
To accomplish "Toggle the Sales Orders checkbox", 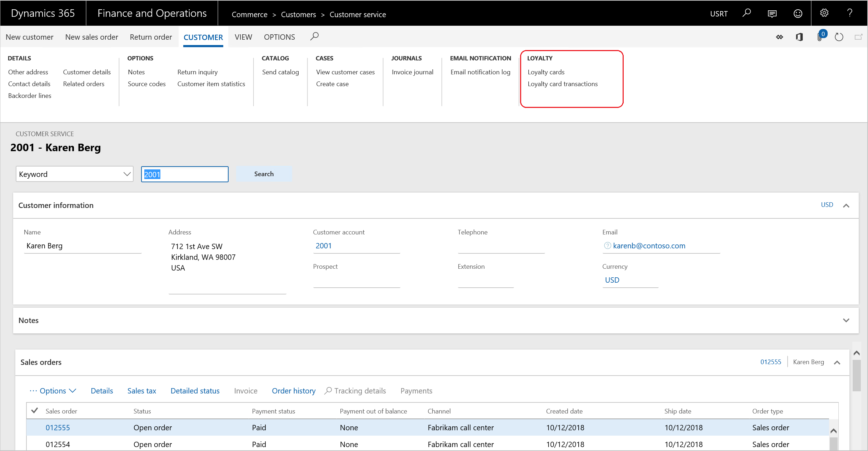I will (x=36, y=411).
